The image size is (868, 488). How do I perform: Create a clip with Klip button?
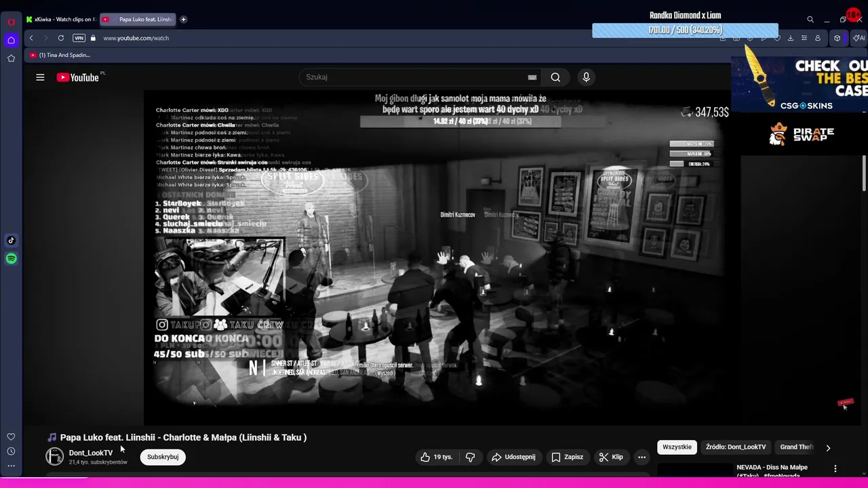point(611,457)
